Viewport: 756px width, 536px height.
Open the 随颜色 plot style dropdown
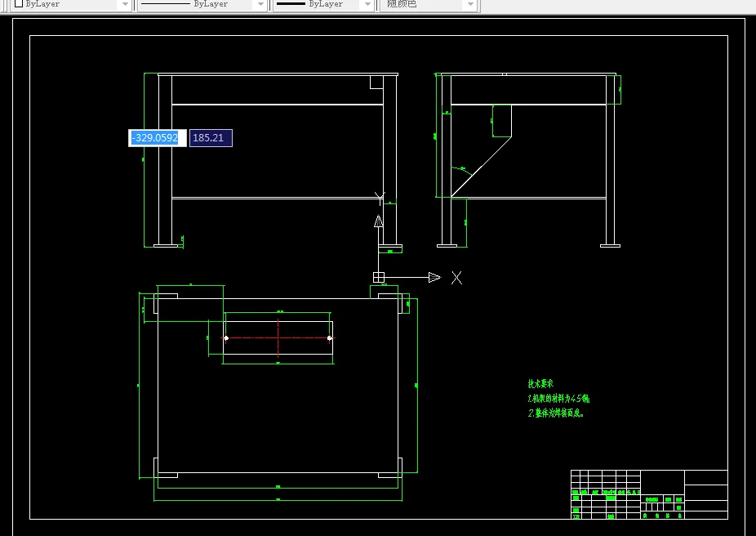point(428,4)
